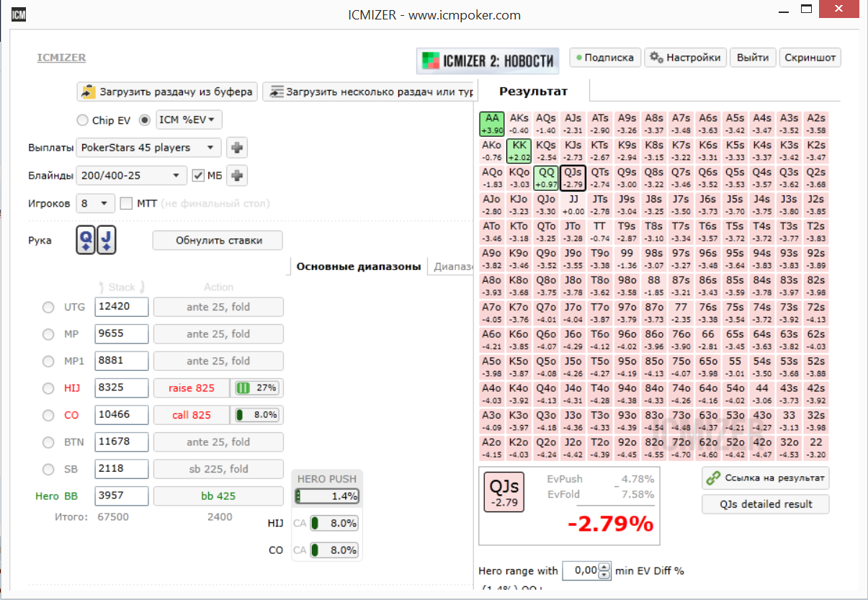Select the 22 cell in the hand grid
Image resolution: width=868 pixels, height=600 pixels.
point(816,448)
